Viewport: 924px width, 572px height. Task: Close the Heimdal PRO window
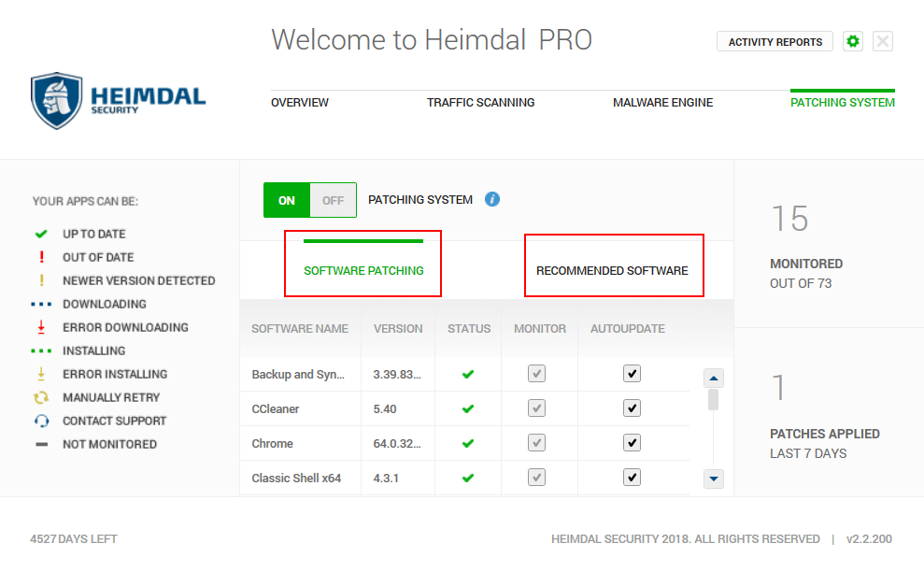point(883,41)
